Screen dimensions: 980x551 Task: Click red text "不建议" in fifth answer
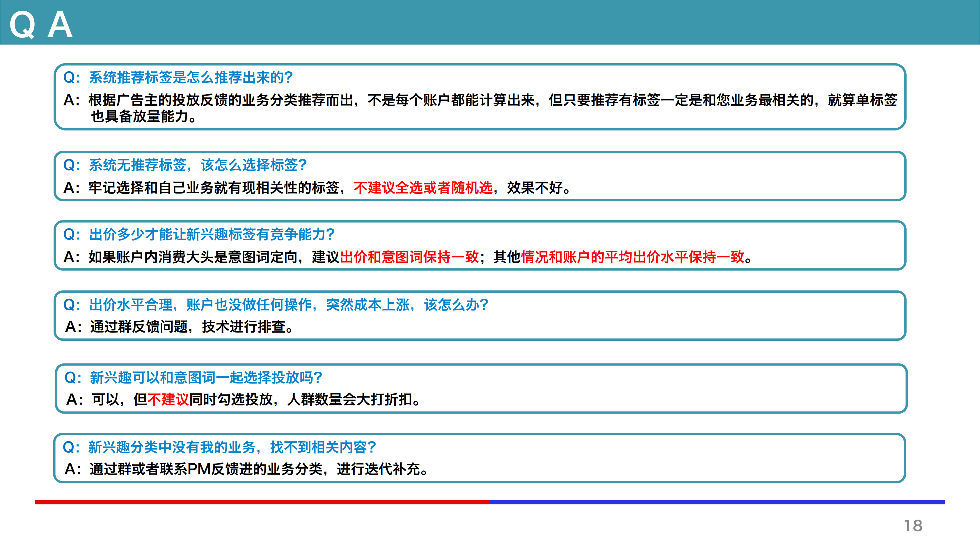(x=168, y=400)
